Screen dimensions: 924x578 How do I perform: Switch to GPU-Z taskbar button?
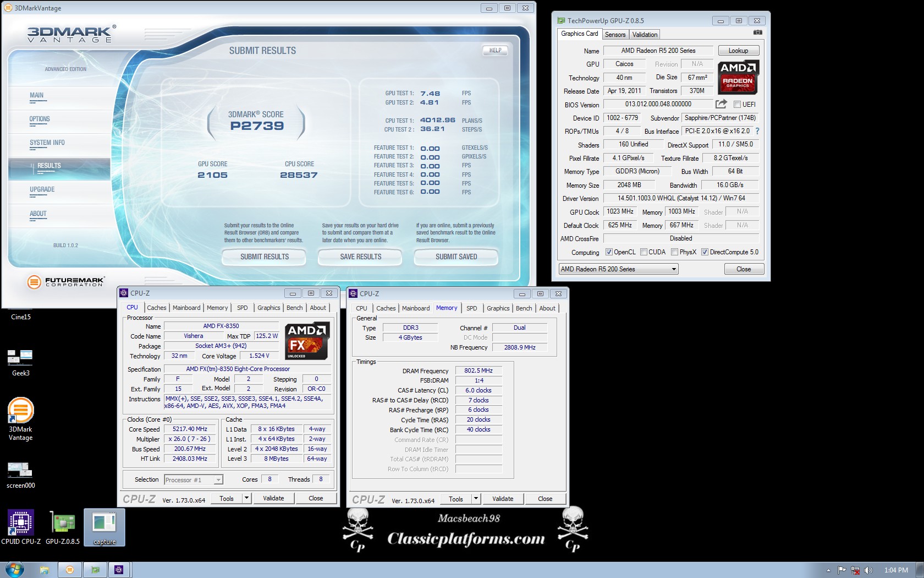pyautogui.click(x=95, y=570)
